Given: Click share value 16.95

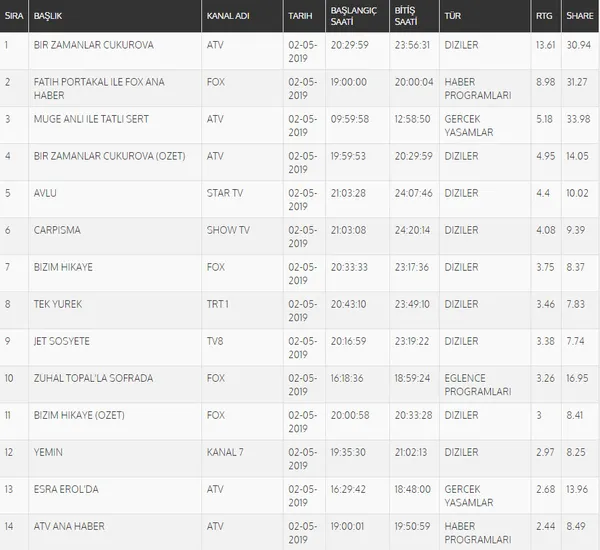Looking at the screenshot, I should 577,378.
